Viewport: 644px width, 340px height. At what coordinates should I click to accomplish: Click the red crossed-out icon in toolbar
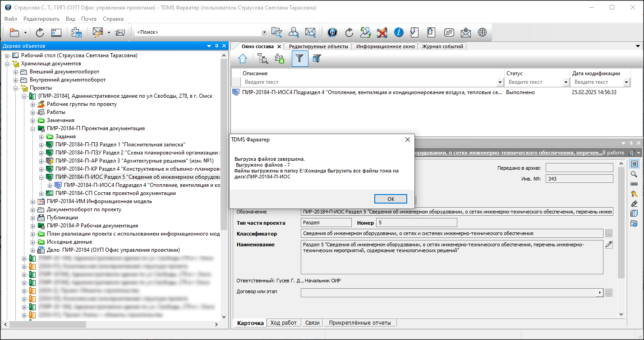[x=382, y=32]
